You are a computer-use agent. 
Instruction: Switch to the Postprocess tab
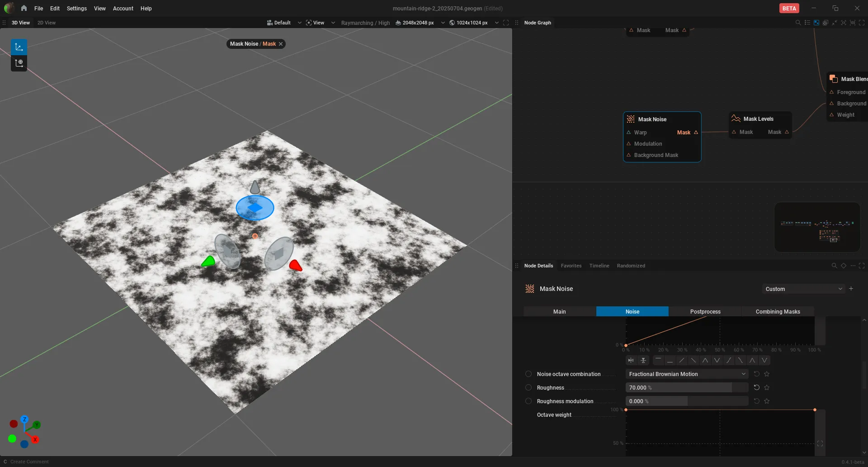pyautogui.click(x=705, y=312)
